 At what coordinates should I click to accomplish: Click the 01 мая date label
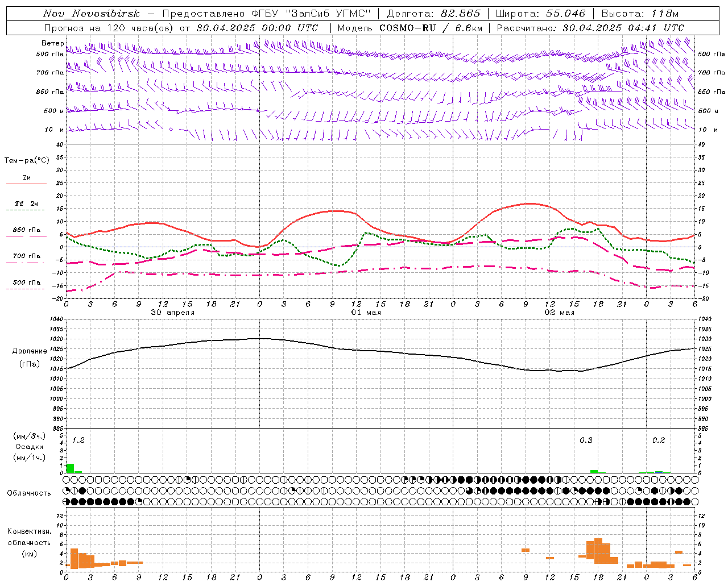pos(366,313)
